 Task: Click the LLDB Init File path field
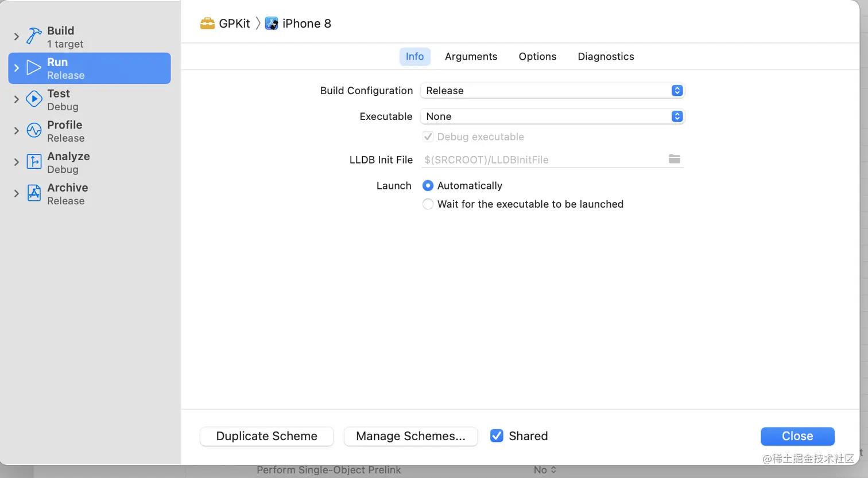[544, 160]
